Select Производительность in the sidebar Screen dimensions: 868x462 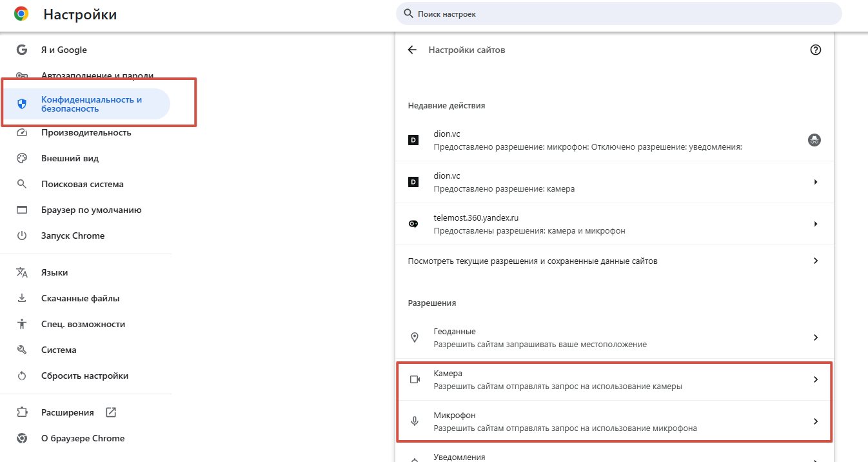tap(86, 132)
